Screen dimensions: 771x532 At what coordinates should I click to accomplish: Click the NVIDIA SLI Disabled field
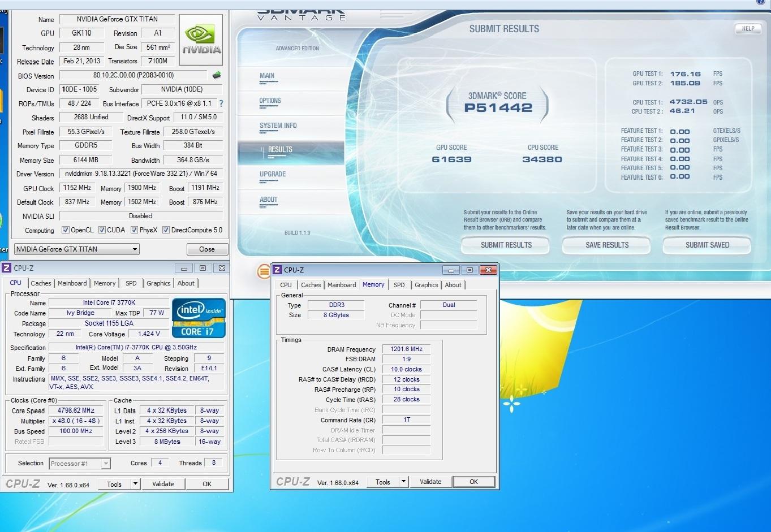tap(141, 216)
